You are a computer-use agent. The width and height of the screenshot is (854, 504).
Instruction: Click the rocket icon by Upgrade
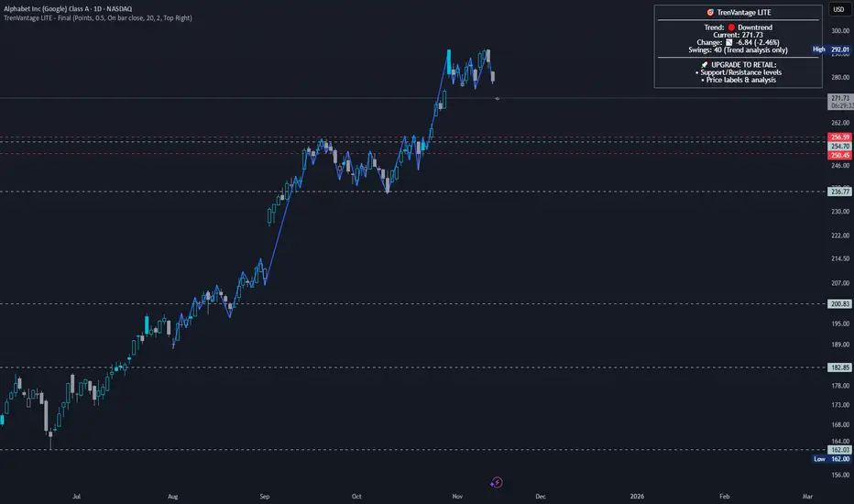(705, 65)
